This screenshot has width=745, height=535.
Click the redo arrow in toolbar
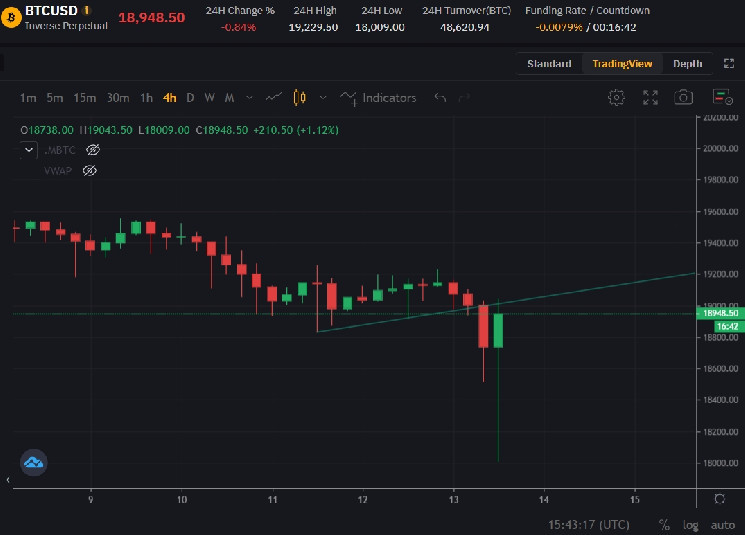point(464,98)
